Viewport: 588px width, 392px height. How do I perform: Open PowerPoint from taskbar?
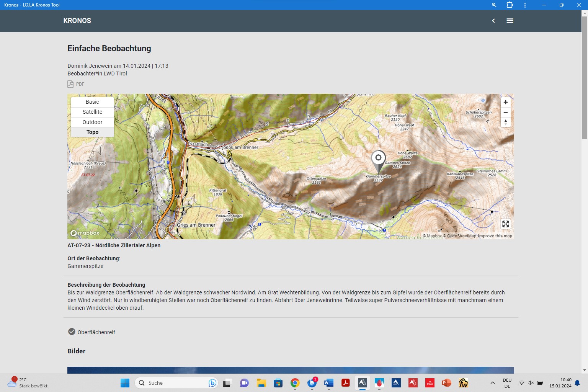tap(446, 383)
